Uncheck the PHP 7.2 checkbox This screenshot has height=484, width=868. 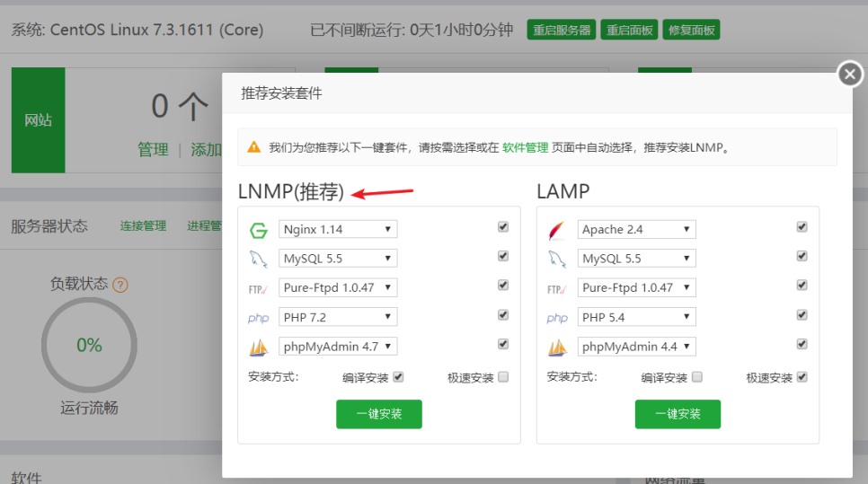click(503, 315)
